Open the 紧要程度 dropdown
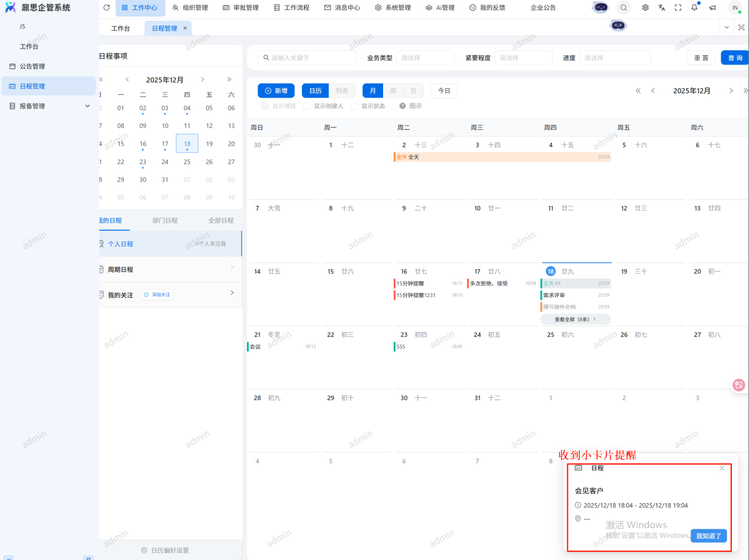The height and width of the screenshot is (560, 749). (523, 58)
